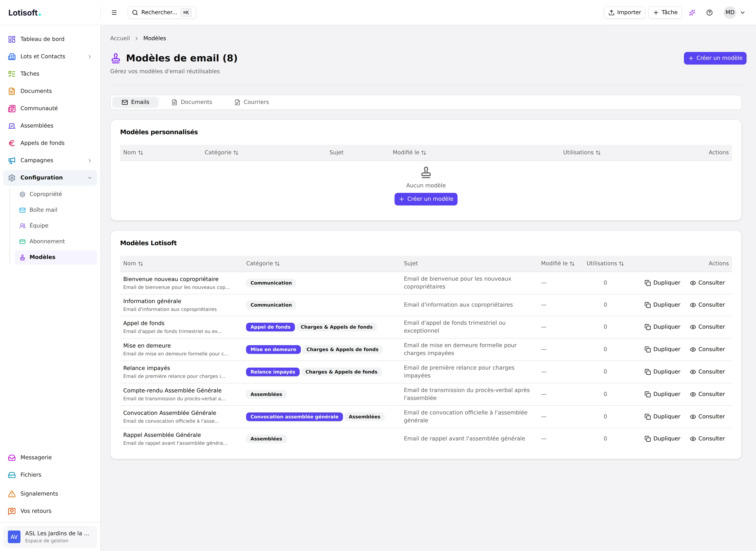Sort Modèles Lotisoft by Modifié le

[558, 263]
